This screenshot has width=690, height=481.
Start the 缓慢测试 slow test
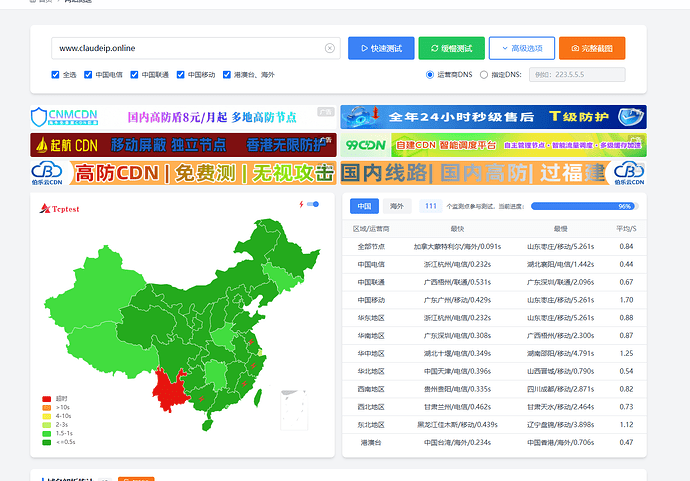[x=451, y=48]
